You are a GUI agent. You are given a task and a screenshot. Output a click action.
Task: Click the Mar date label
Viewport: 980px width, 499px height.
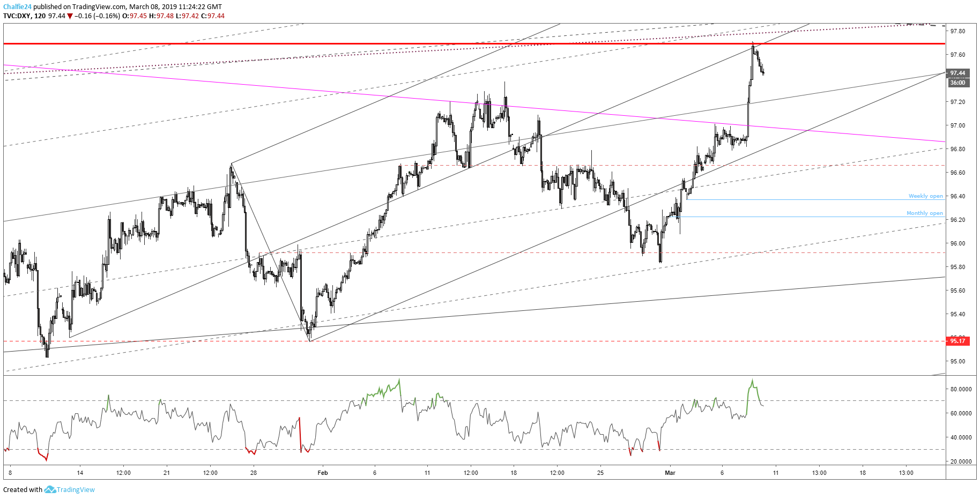[x=670, y=473]
